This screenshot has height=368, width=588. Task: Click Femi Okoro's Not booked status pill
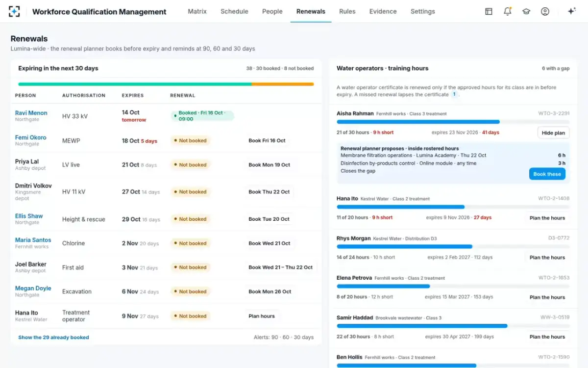(190, 140)
